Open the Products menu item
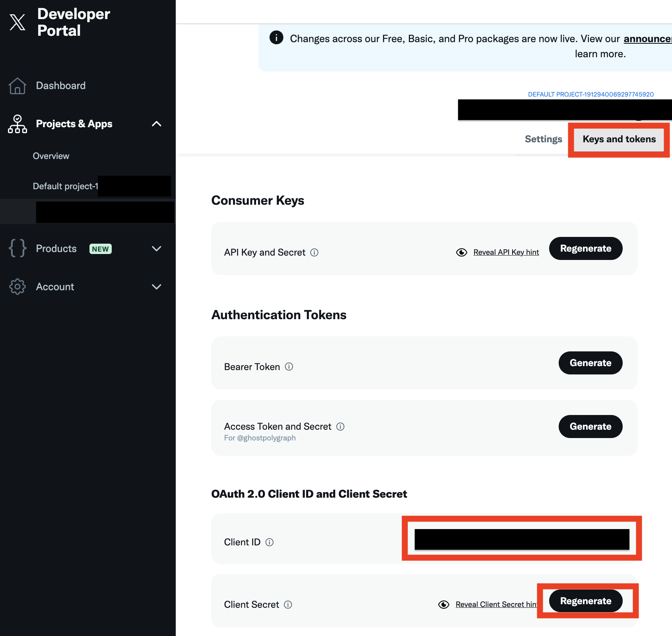Viewport: 672px width, 636px height. point(56,248)
